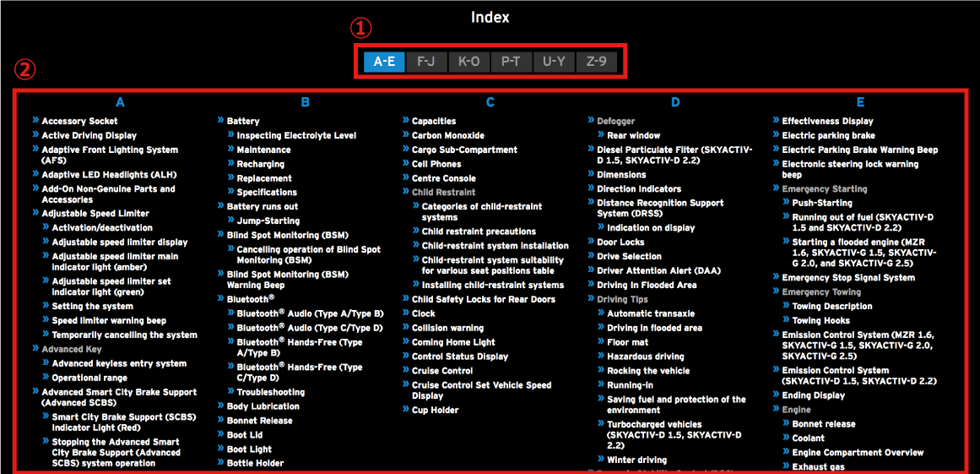Image resolution: width=980 pixels, height=474 pixels.
Task: Open Bluetooth Troubleshooting entry
Action: pyautogui.click(x=270, y=393)
